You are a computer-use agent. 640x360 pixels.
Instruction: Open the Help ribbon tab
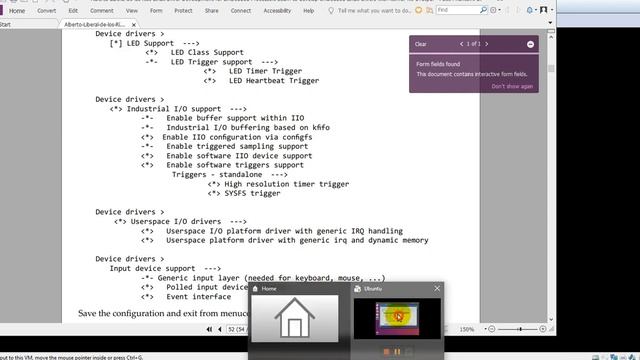point(309,11)
